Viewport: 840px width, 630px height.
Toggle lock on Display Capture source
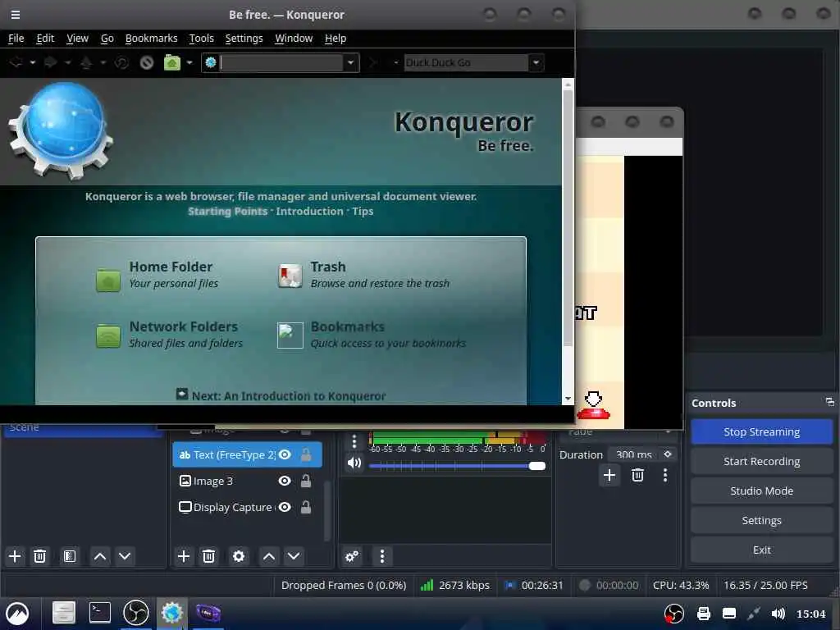click(x=306, y=507)
